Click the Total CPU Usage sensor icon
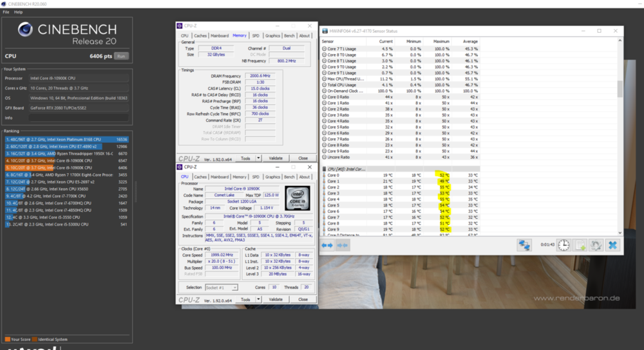This screenshot has width=644, height=350. pyautogui.click(x=324, y=85)
